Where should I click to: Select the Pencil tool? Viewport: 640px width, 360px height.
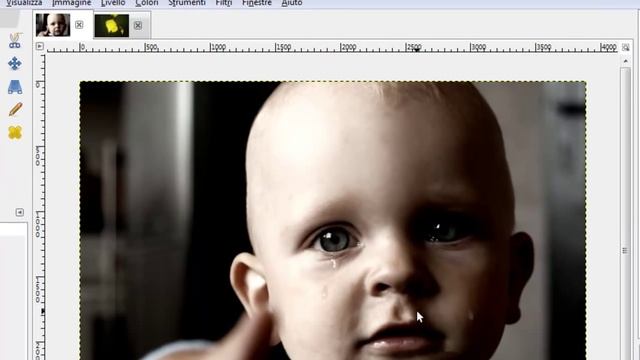(15, 109)
